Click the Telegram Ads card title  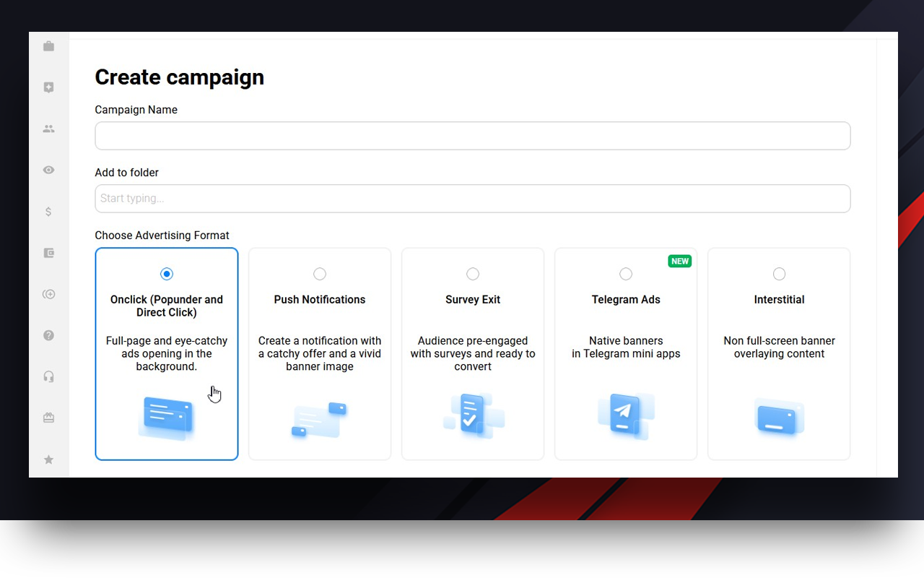[626, 300]
